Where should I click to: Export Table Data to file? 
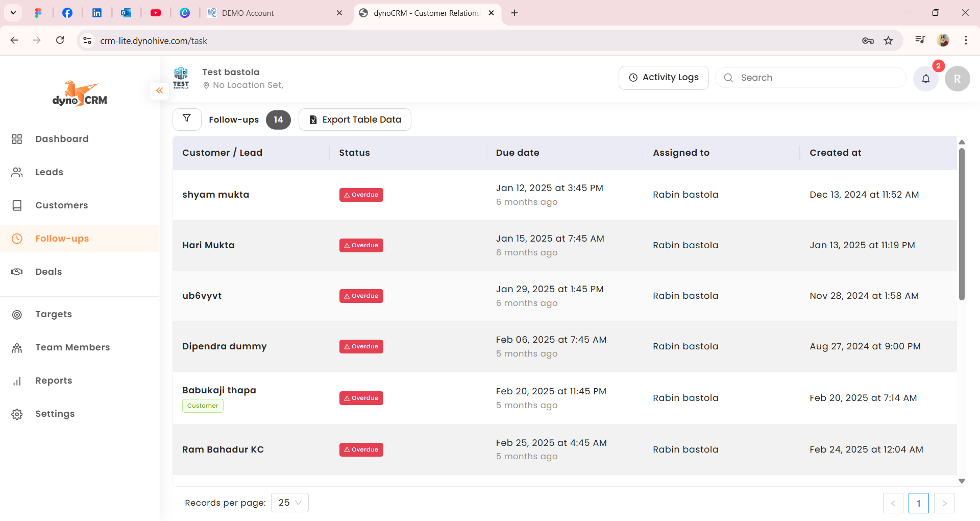pos(355,120)
